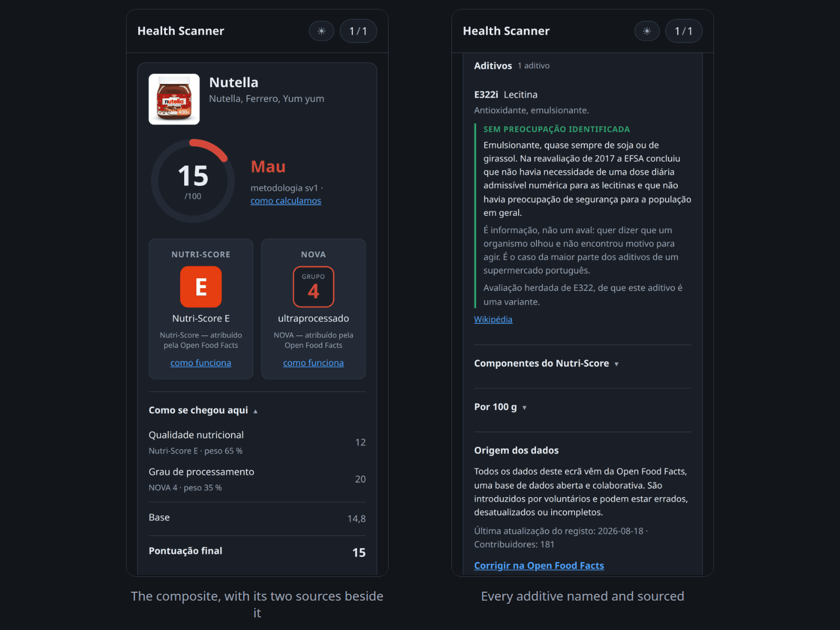The width and height of the screenshot is (840, 630).
Task: Click the 'Base' value 14,8
Action: (356, 519)
